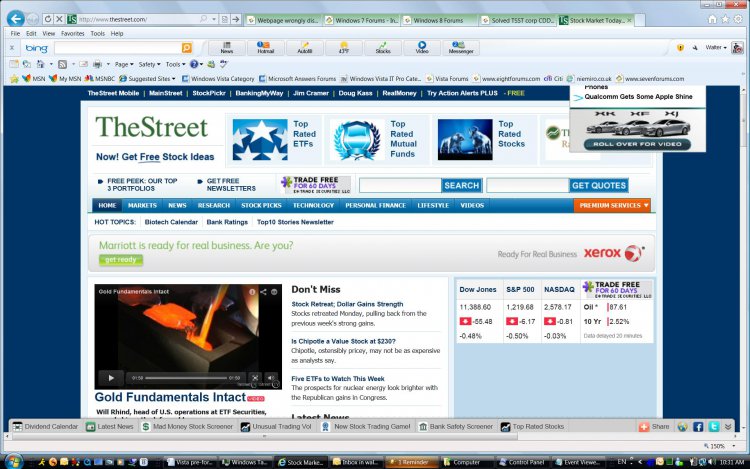This screenshot has height=469, width=750.
Task: Open the command bar Tools dropdown
Action: point(175,64)
